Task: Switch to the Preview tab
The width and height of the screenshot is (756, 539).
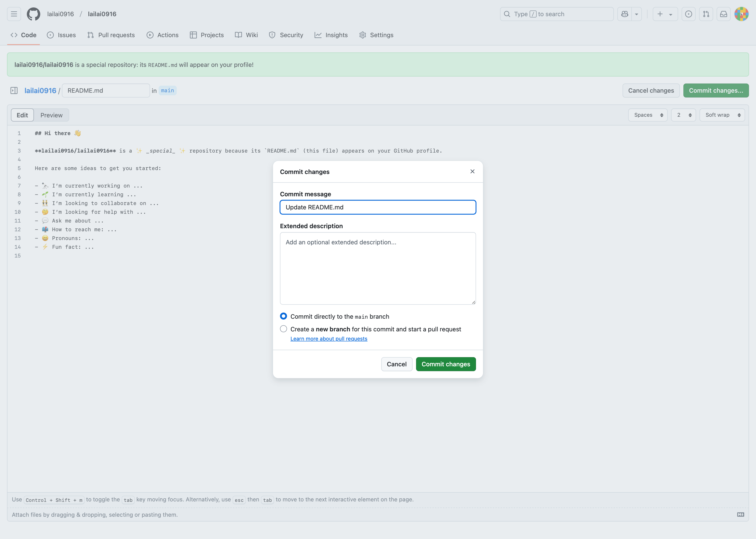Action: click(x=51, y=115)
